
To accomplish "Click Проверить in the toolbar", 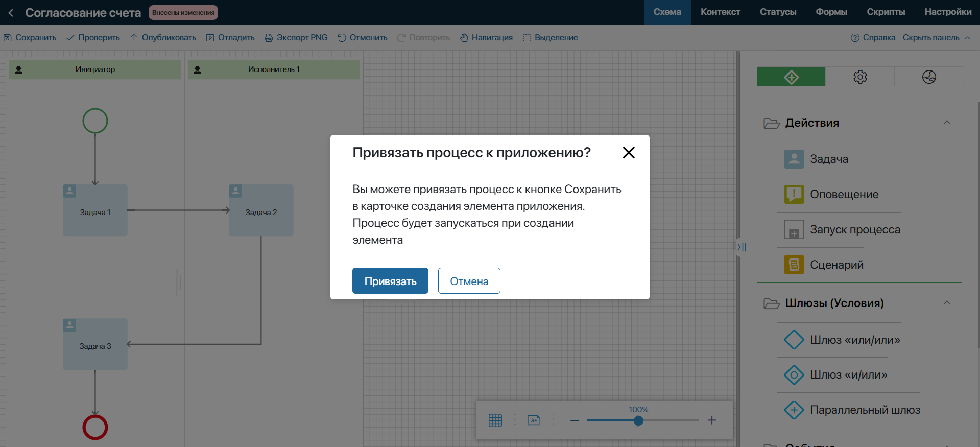I will click(x=93, y=38).
